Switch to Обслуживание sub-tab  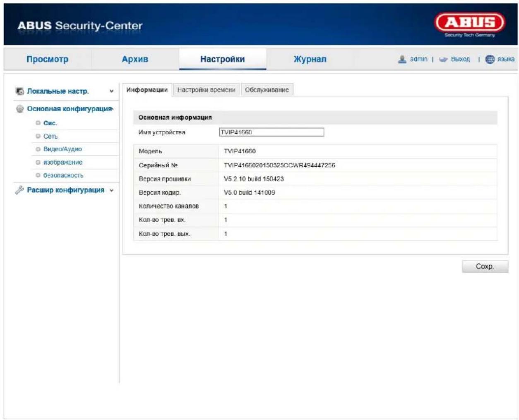pos(267,90)
